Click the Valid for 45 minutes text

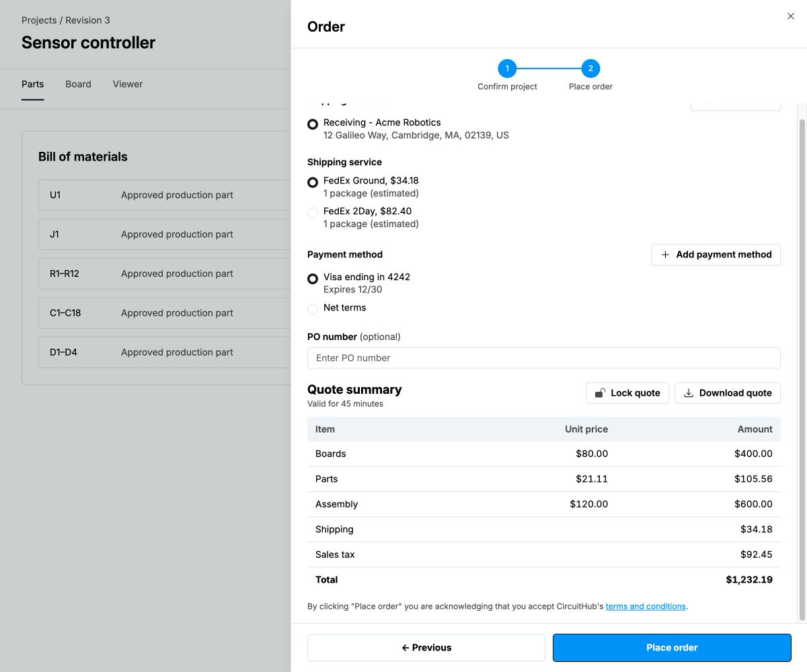345,404
